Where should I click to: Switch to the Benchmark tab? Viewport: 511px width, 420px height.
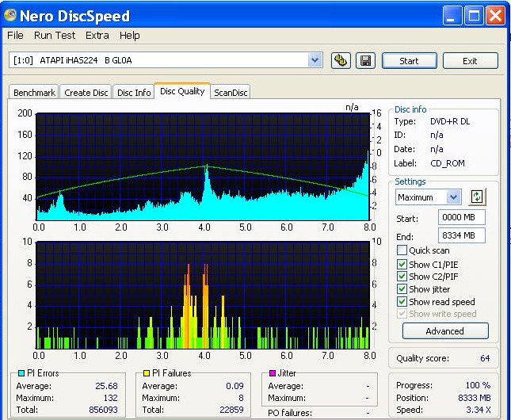[x=34, y=93]
